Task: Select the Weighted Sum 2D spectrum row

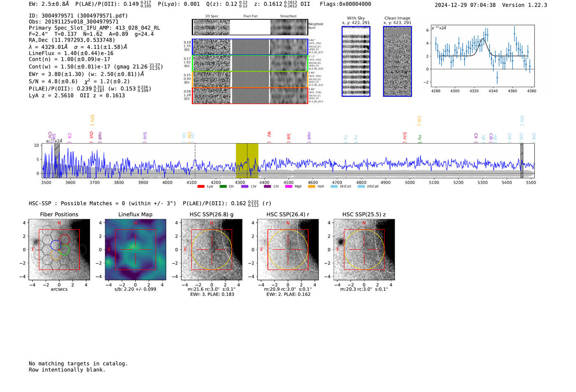Action: coord(250,27)
